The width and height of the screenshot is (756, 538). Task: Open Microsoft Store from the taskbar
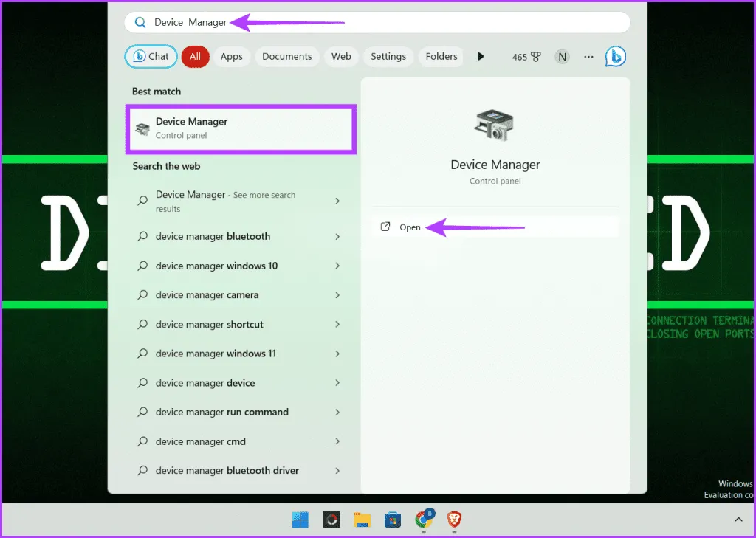click(x=393, y=520)
